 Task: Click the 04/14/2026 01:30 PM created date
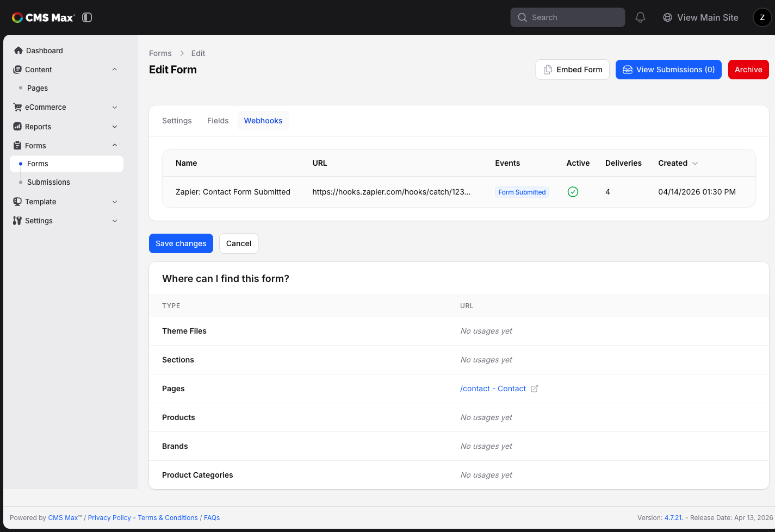pyautogui.click(x=697, y=192)
